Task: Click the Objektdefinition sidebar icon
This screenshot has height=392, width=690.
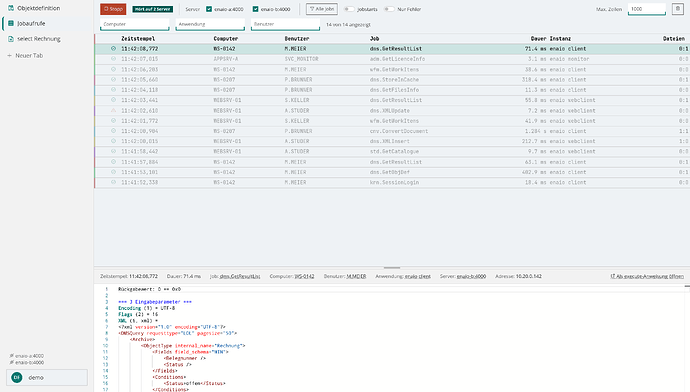Action: click(x=11, y=8)
